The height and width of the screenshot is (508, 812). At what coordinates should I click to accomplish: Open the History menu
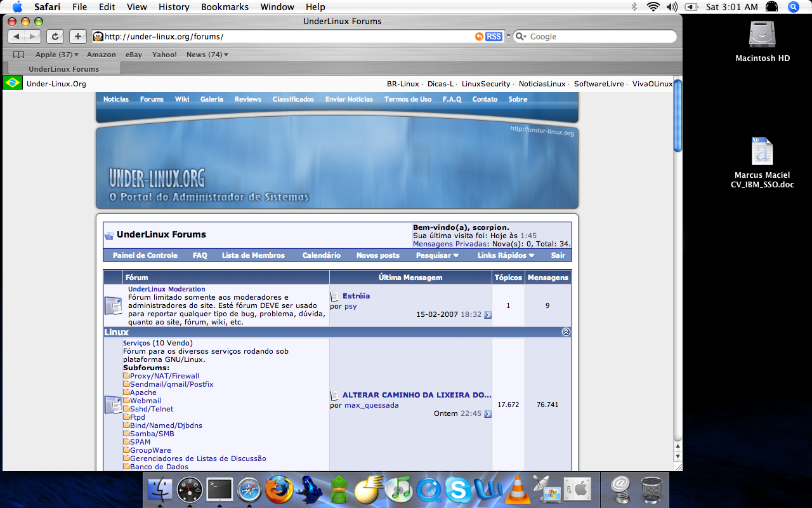tap(174, 7)
